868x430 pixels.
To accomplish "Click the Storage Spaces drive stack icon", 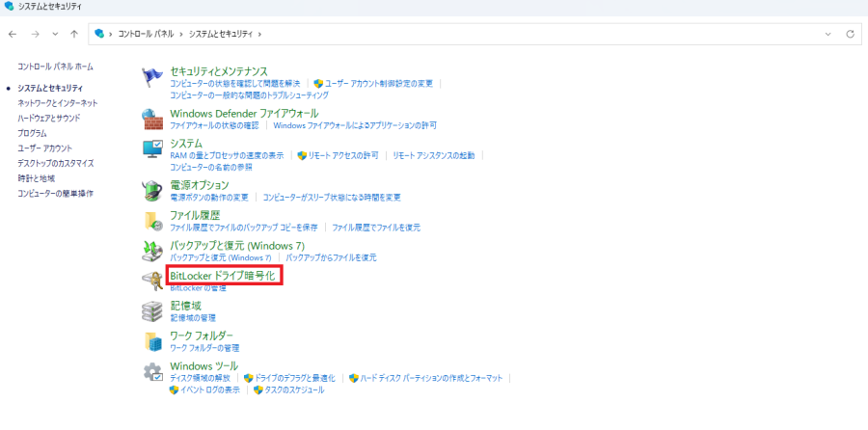I will (152, 311).
